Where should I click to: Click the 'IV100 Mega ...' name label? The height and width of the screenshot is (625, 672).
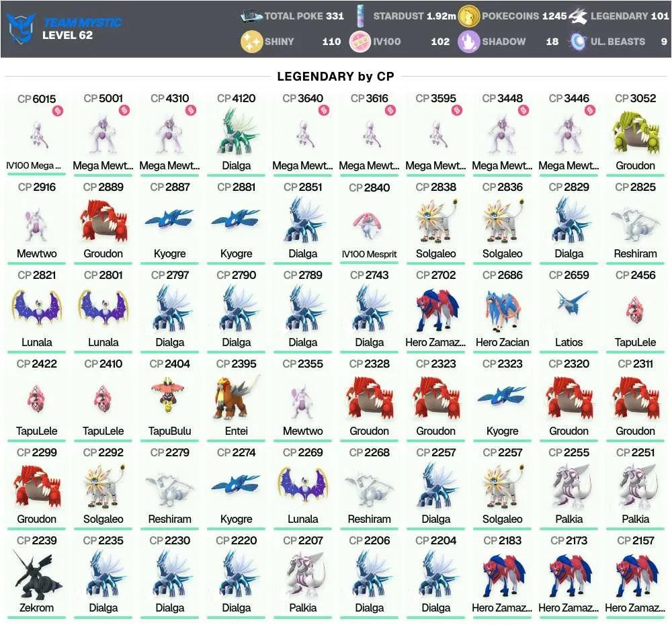[x=34, y=165]
